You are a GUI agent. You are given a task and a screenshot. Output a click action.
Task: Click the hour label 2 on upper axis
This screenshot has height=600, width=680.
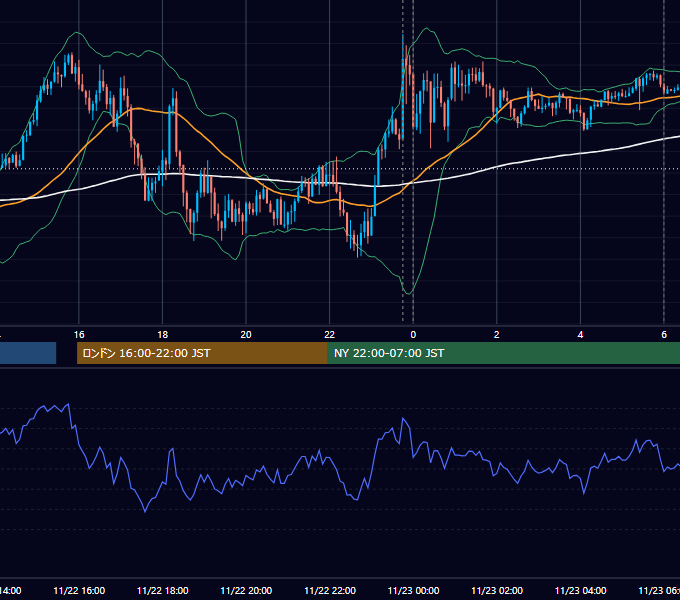point(497,335)
